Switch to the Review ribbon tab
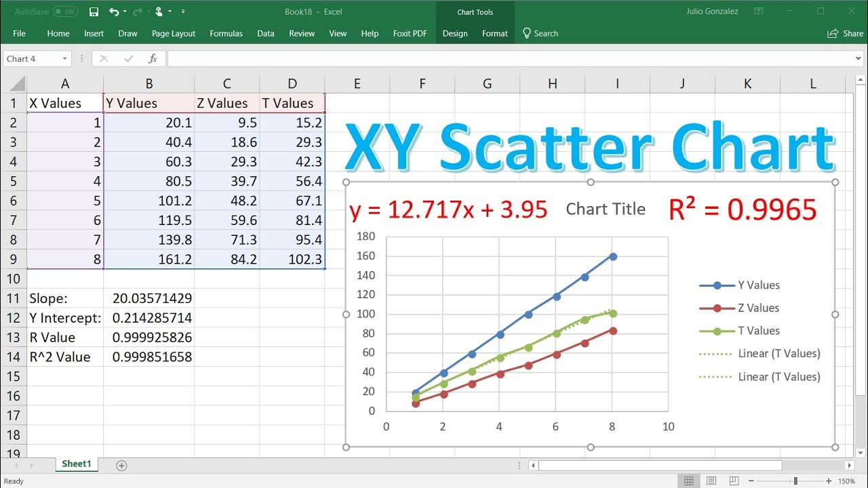868x488 pixels. tap(302, 33)
